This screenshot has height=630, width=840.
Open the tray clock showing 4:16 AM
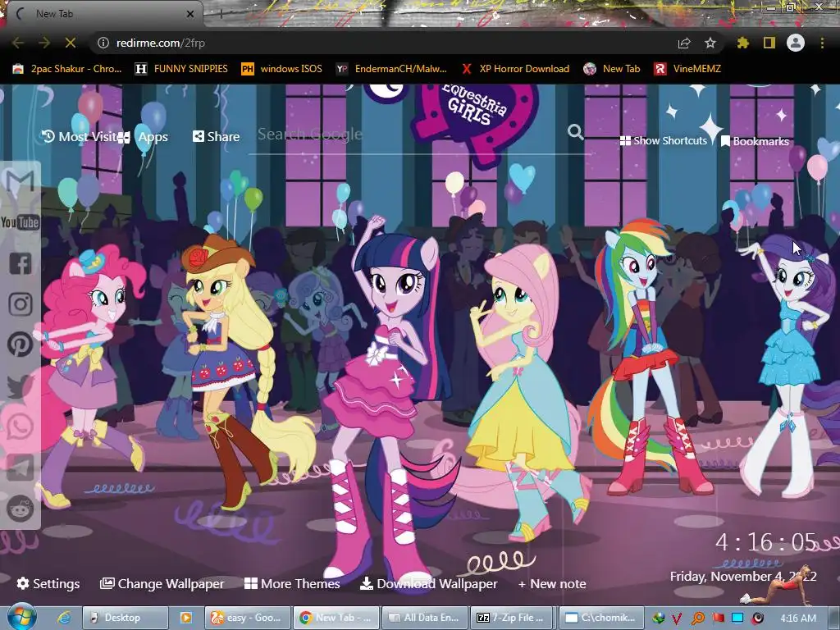(x=798, y=619)
